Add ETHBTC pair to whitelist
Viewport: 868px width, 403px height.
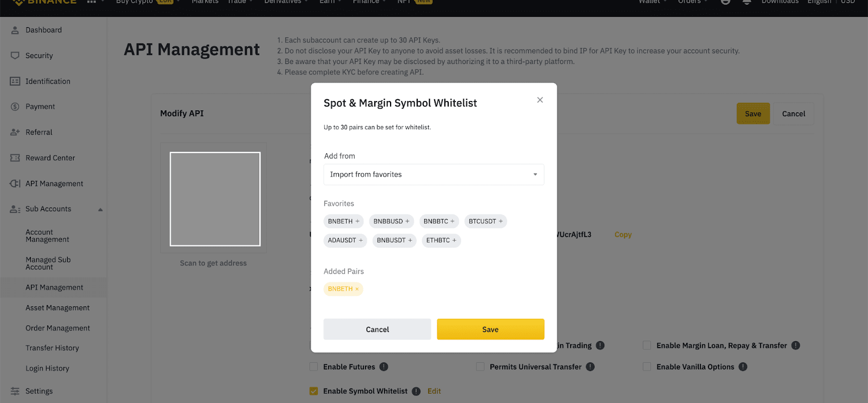coord(441,241)
